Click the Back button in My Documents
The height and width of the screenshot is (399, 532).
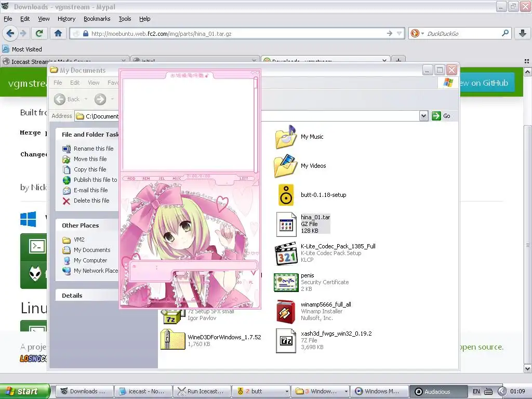click(68, 99)
